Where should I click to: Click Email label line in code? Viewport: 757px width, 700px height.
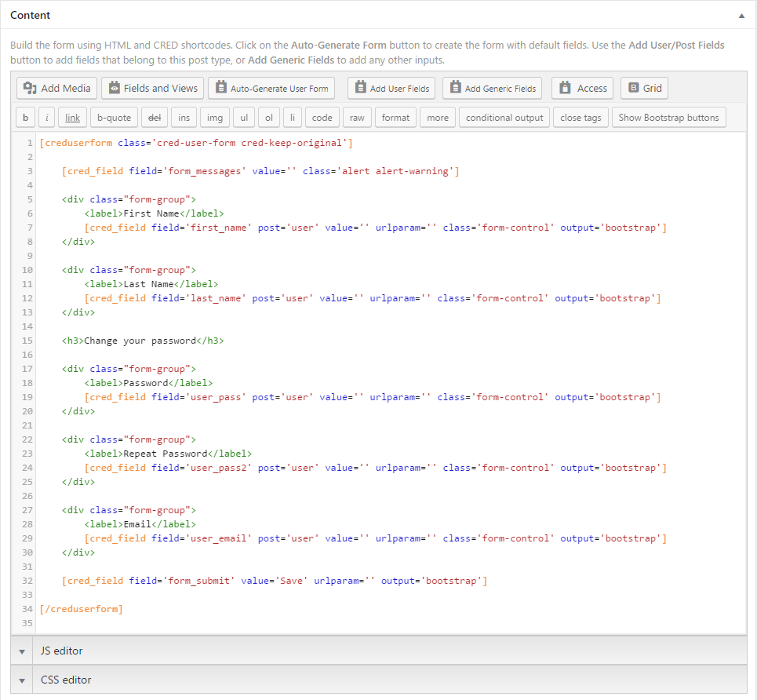[140, 524]
